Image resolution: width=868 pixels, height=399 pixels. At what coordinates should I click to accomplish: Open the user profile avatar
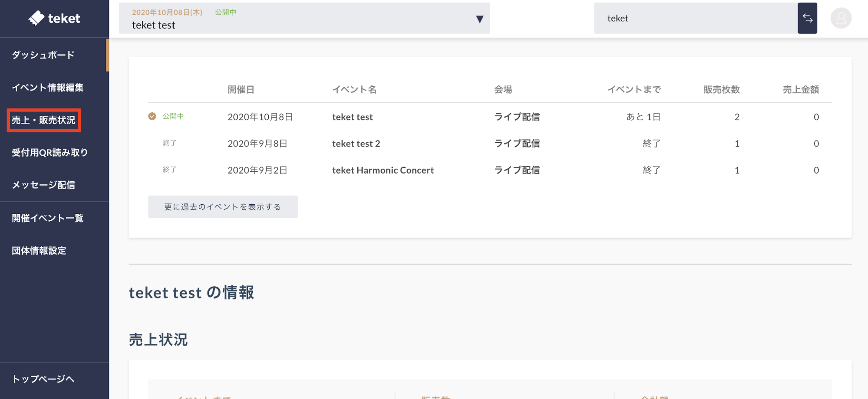click(x=841, y=18)
